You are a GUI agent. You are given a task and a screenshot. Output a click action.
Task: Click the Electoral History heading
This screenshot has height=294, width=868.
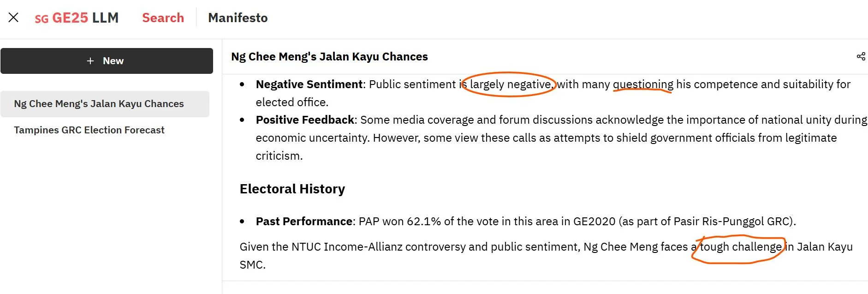[x=292, y=189]
